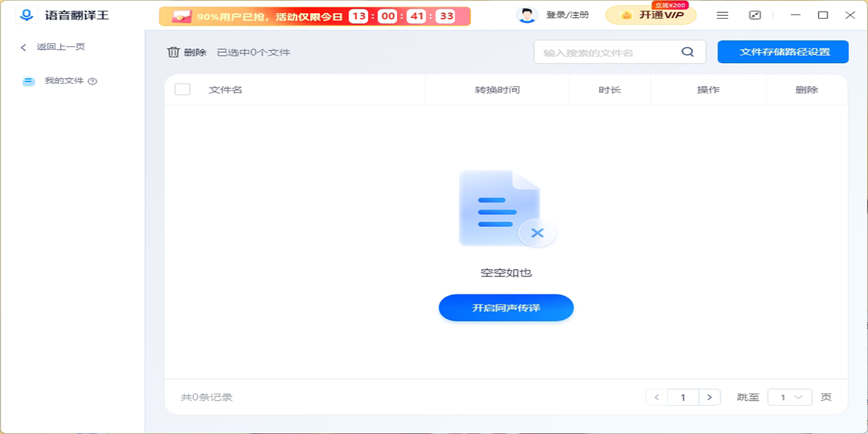Go to previous page with left arrow
The image size is (868, 434).
pos(657,396)
